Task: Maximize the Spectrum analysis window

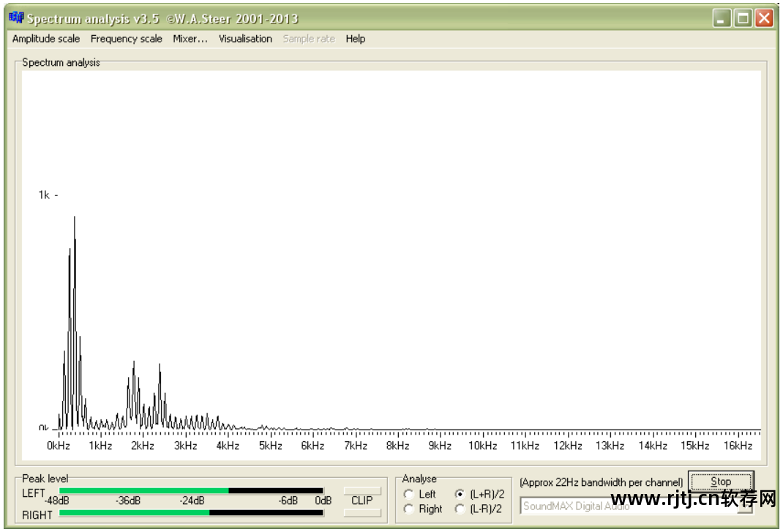Action: coord(743,18)
